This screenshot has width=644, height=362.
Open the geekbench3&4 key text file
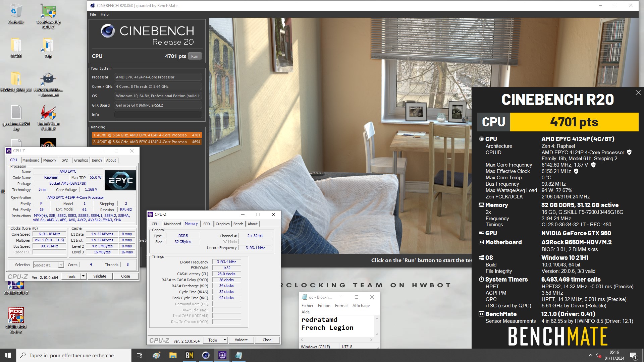pyautogui.click(x=16, y=118)
